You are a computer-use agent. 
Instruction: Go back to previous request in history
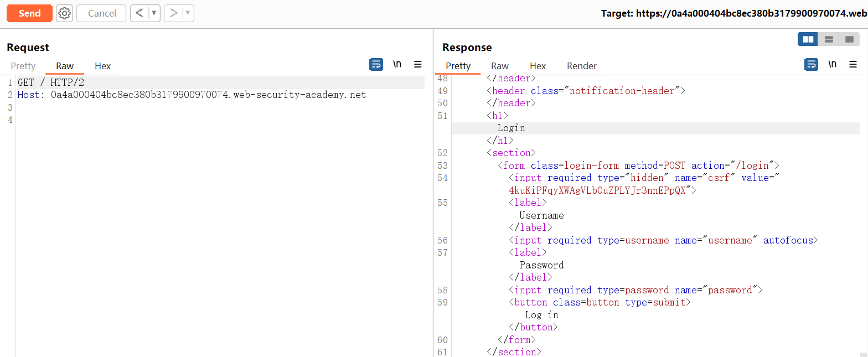pos(139,13)
